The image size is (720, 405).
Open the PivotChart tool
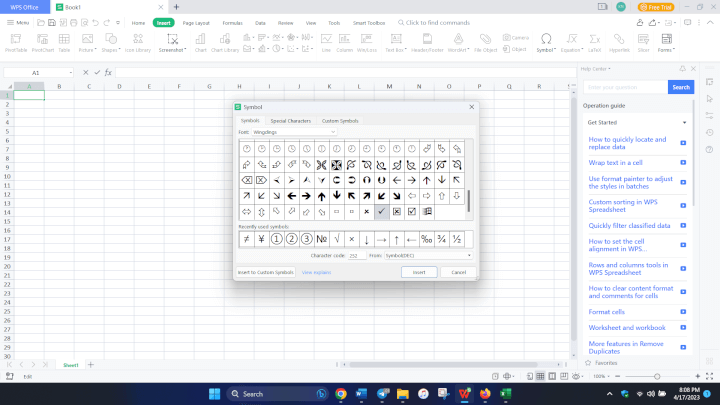pos(43,43)
